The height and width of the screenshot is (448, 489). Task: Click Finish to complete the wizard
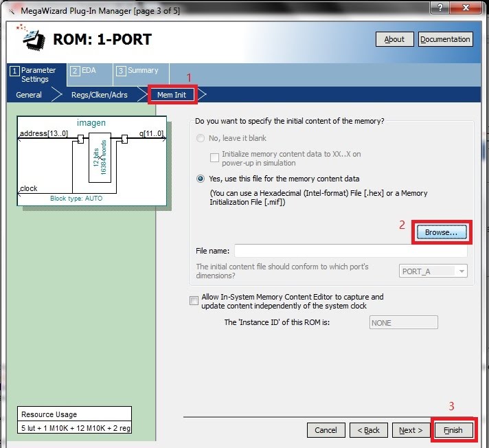[x=453, y=430]
